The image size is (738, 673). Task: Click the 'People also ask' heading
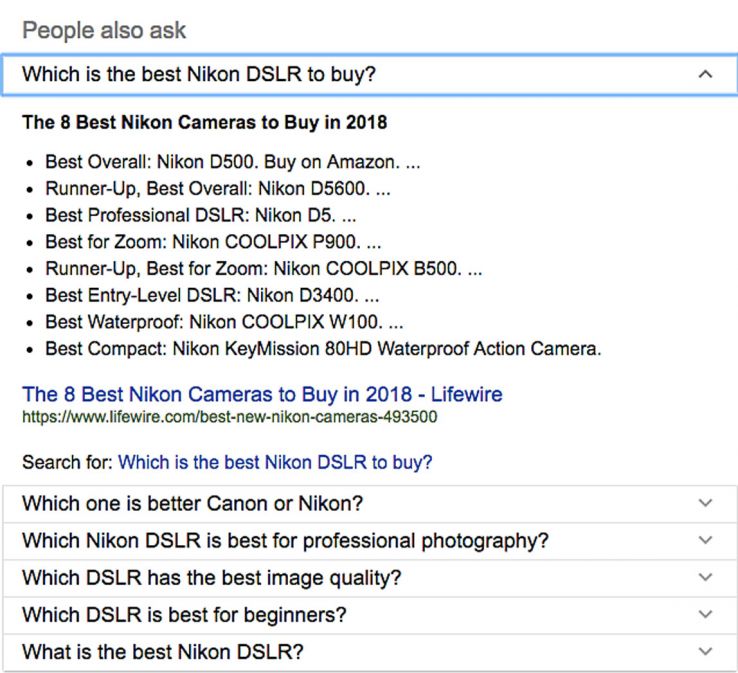coord(104,31)
